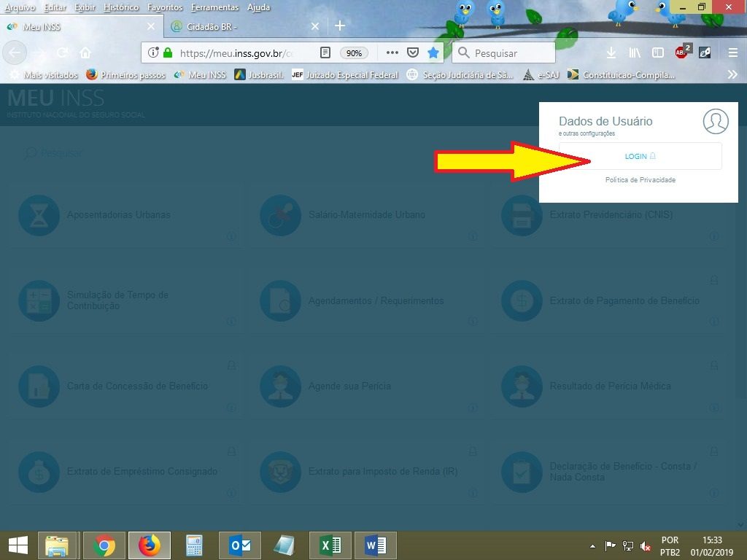This screenshot has height=560, width=747.
Task: Open the Ajuda menu
Action: pos(259,7)
